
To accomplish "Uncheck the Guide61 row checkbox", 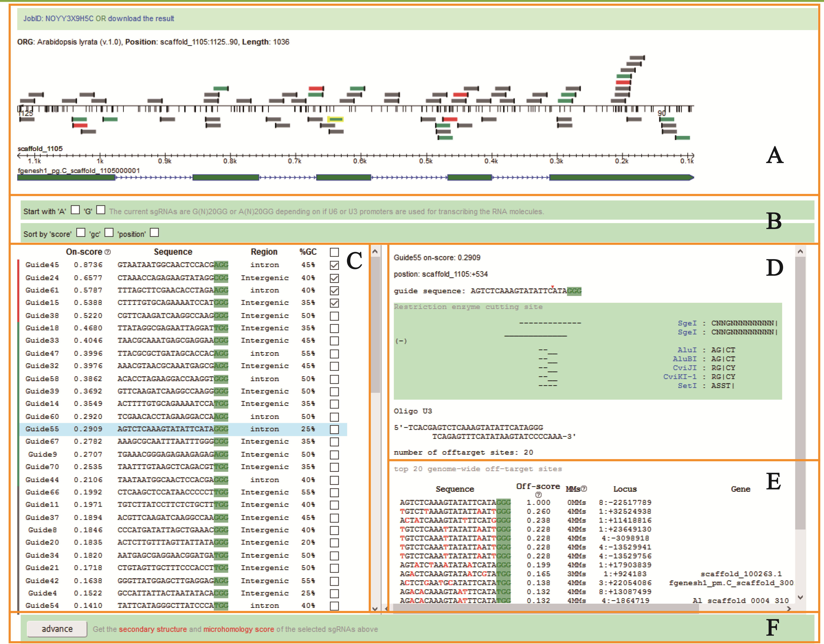I will (x=334, y=290).
